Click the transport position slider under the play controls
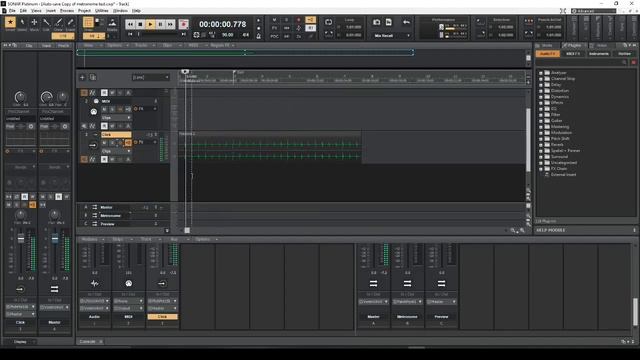Viewport: 640px width, 360px height. 158,34
